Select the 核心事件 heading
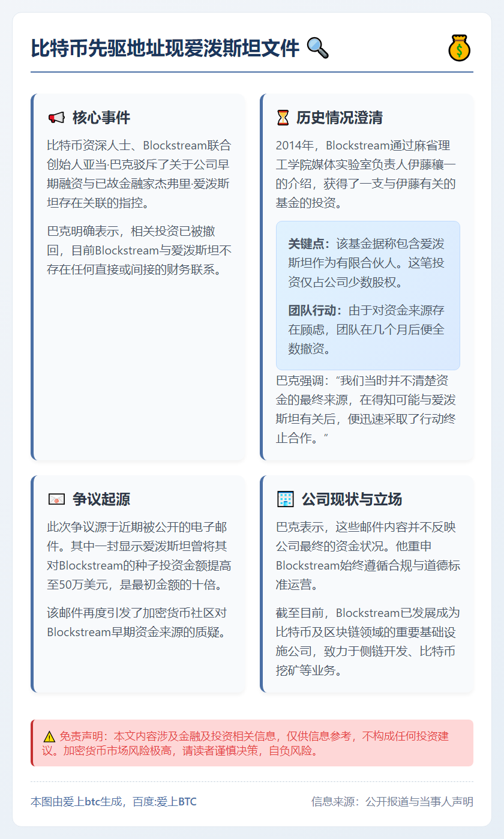This screenshot has width=504, height=839. [101, 118]
